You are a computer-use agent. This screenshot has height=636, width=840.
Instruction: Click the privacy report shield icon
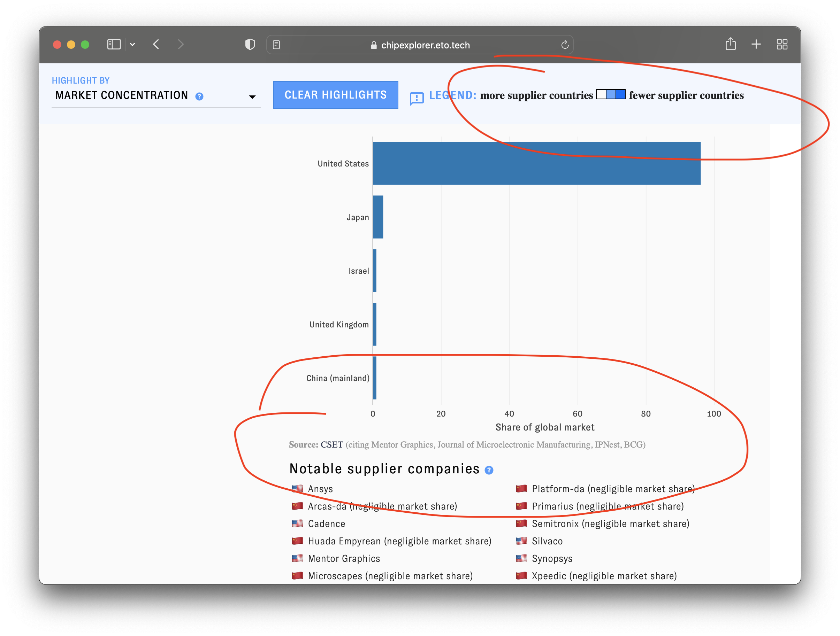point(250,44)
